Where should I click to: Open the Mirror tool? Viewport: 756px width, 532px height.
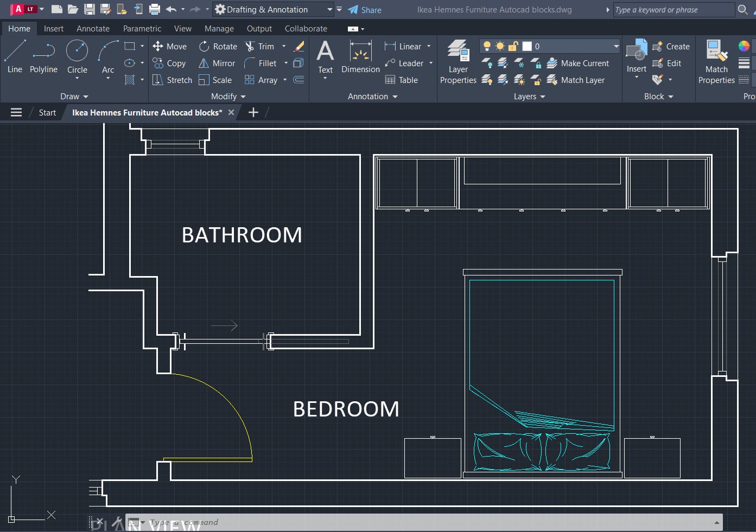[x=217, y=63]
